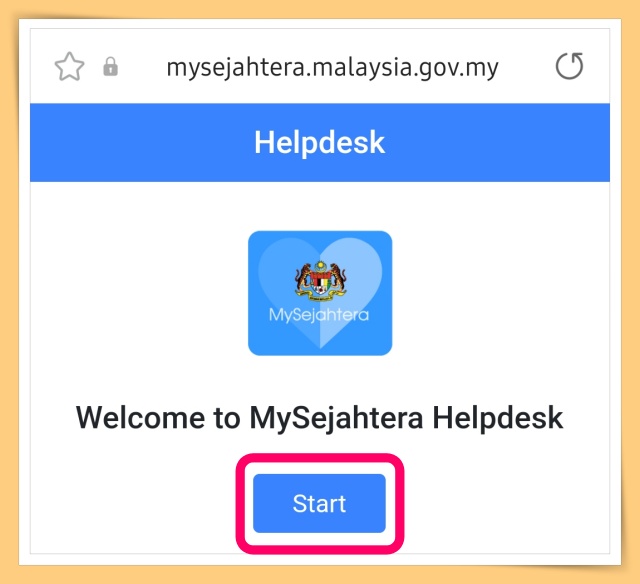
Task: Tap the word Helpdesk in the welcome heading
Action: click(498, 418)
